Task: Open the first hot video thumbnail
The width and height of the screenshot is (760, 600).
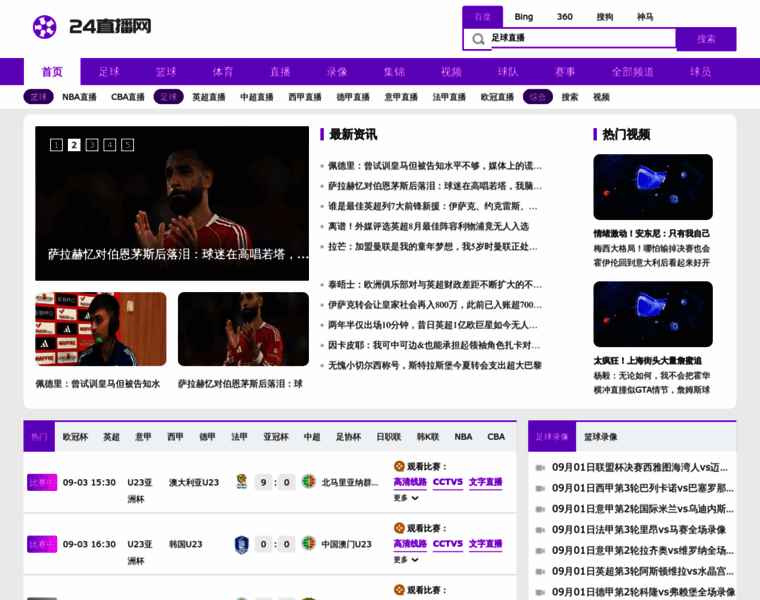Action: [x=652, y=187]
